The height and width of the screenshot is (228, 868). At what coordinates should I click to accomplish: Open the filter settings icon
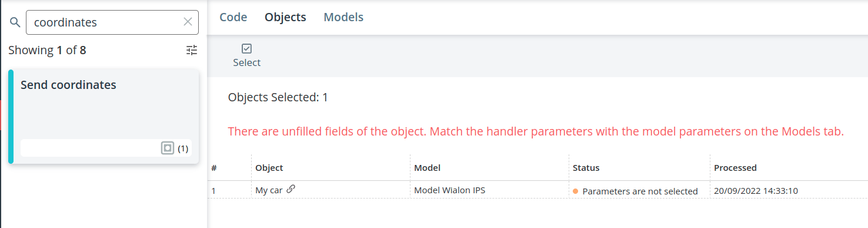[192, 50]
